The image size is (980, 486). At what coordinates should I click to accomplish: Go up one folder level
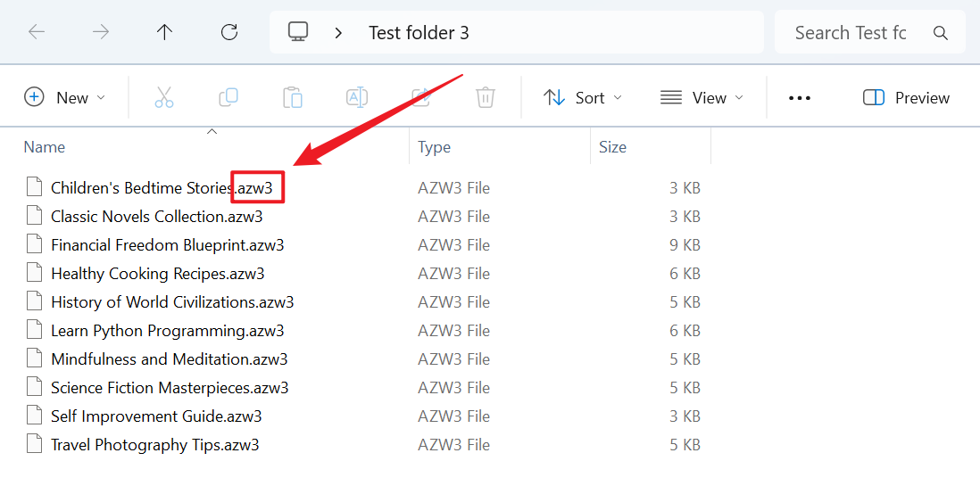[164, 33]
